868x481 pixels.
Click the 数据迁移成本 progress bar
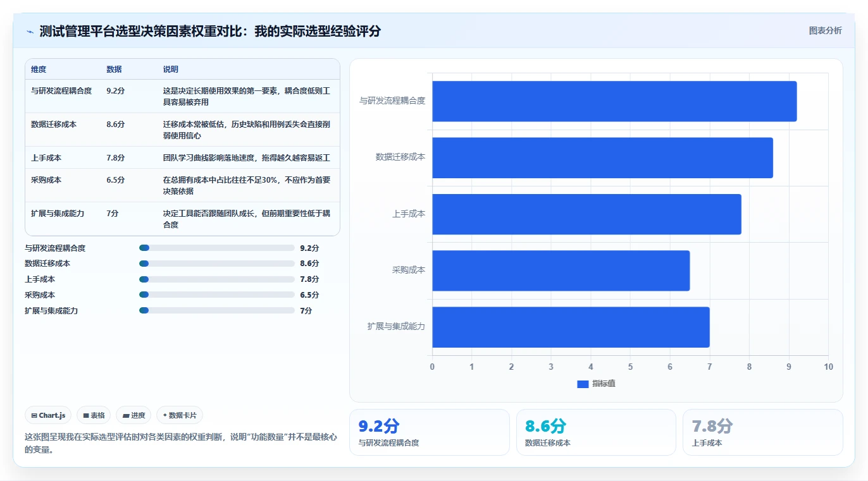click(217, 264)
